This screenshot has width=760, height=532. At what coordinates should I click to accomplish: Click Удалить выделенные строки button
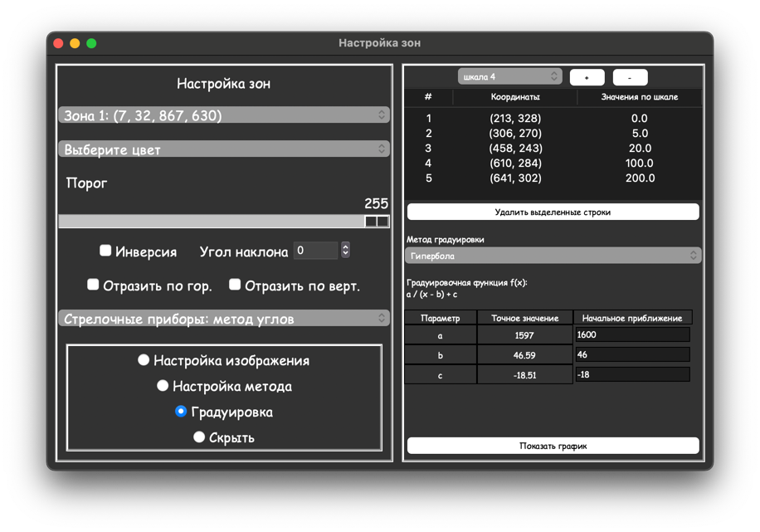[x=553, y=212]
